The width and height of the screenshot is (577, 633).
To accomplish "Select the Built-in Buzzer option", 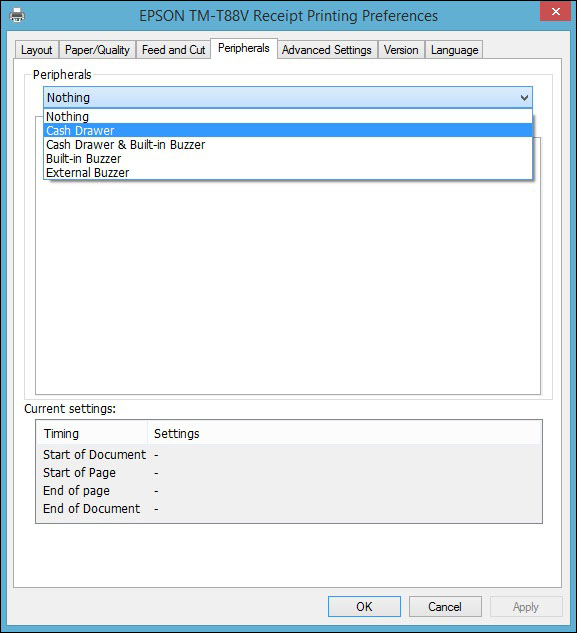I will (288, 159).
